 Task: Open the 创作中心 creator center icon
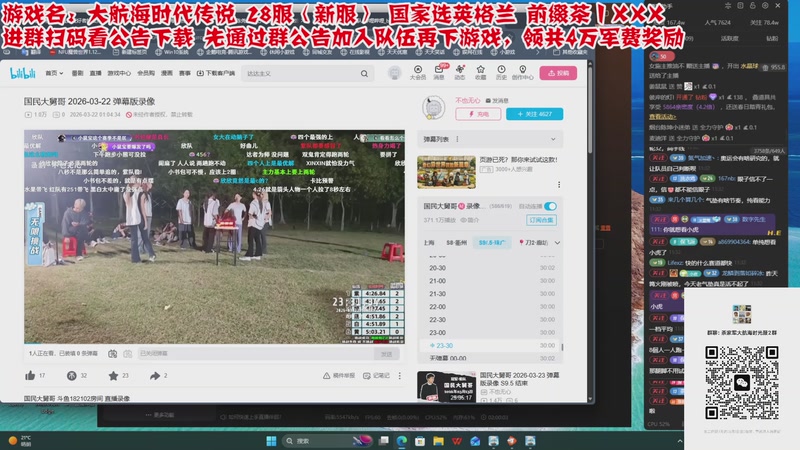(522, 72)
